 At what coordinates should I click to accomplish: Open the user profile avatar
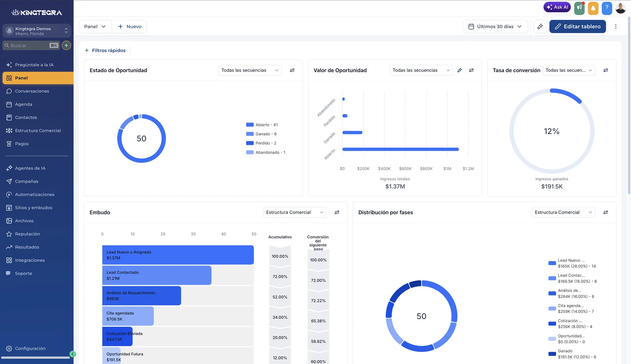(x=621, y=8)
